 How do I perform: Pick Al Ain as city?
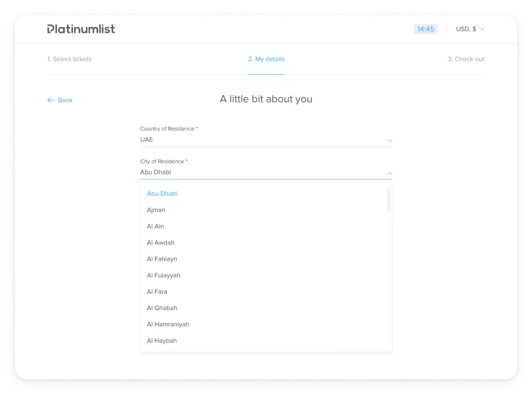156,227
